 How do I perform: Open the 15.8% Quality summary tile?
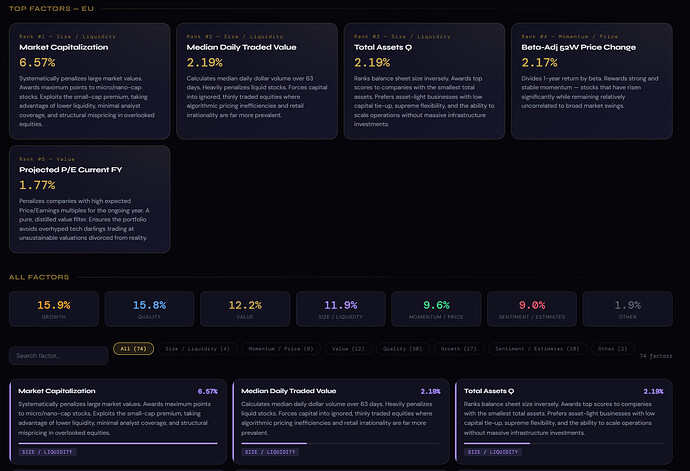tap(148, 310)
